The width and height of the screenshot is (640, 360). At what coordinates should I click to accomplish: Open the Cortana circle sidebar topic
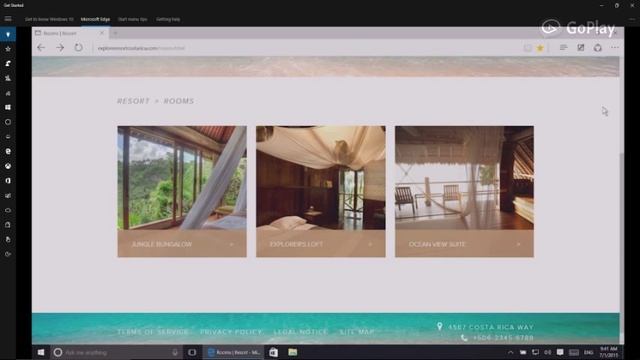tap(8, 122)
